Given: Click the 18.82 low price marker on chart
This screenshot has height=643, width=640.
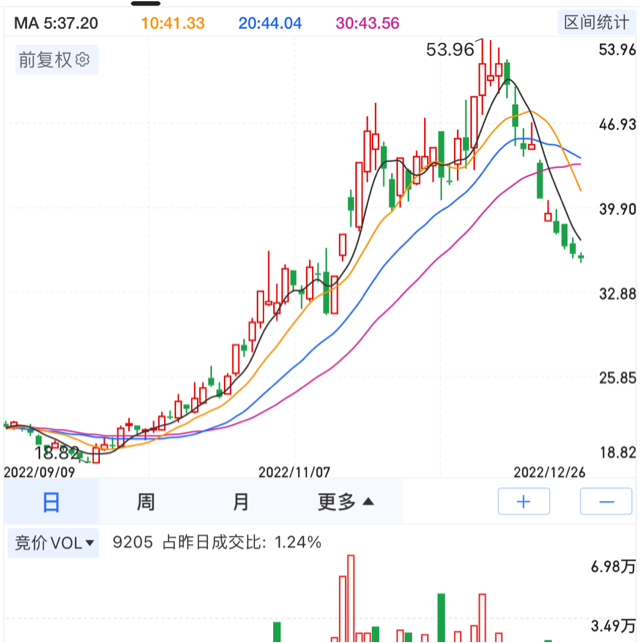Looking at the screenshot, I should click(x=56, y=453).
